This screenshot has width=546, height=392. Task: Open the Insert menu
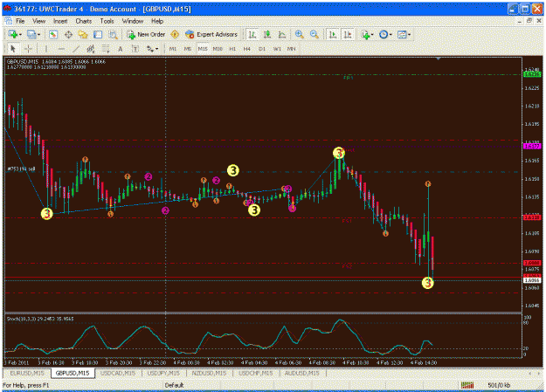point(60,21)
